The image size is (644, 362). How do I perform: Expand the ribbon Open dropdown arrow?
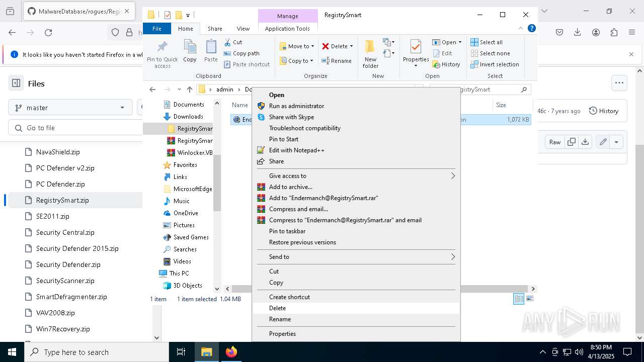(460, 42)
